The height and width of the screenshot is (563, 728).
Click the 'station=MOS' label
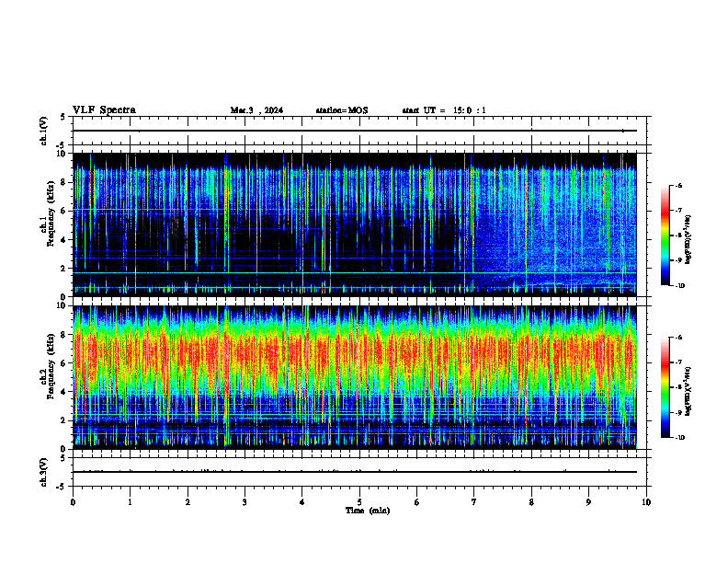(x=342, y=110)
